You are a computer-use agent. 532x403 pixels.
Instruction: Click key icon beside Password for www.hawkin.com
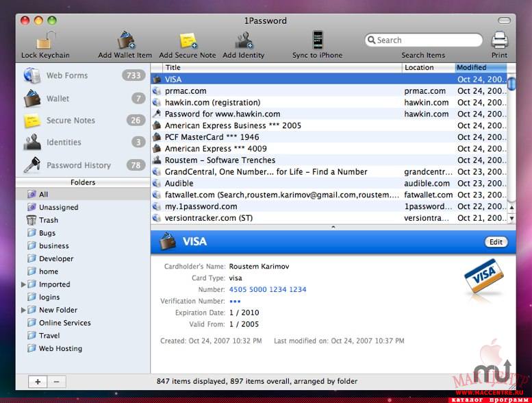coord(156,114)
